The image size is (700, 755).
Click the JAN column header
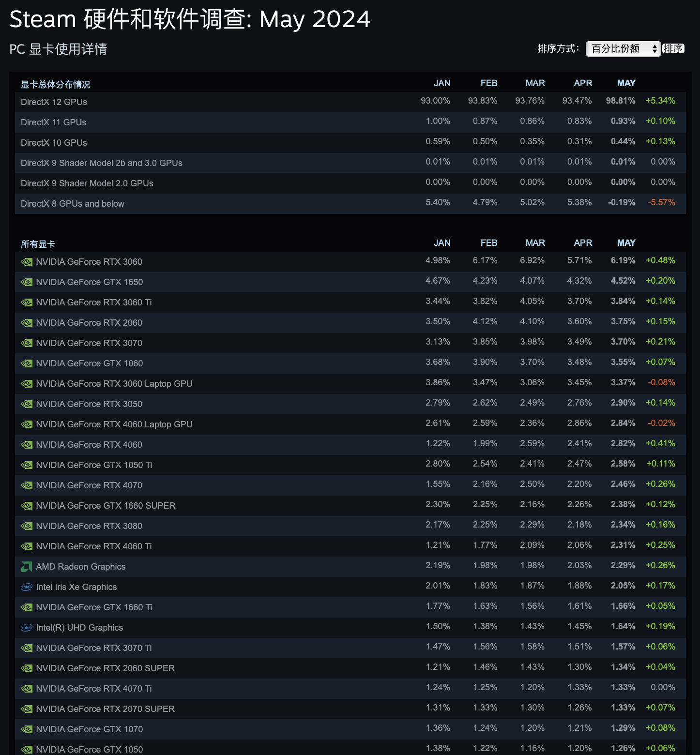coord(442,83)
